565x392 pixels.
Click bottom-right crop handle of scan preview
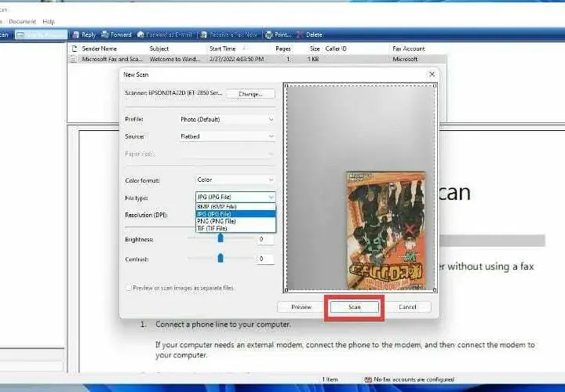pyautogui.click(x=435, y=290)
